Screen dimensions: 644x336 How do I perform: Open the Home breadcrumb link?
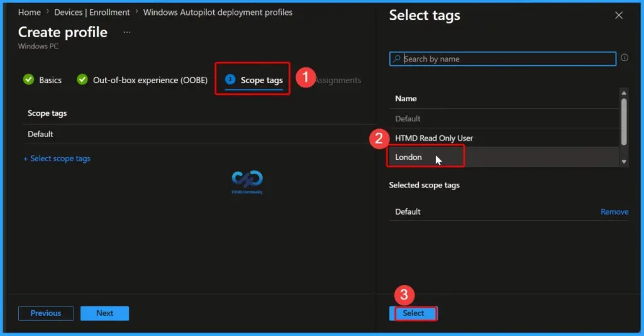tap(29, 13)
